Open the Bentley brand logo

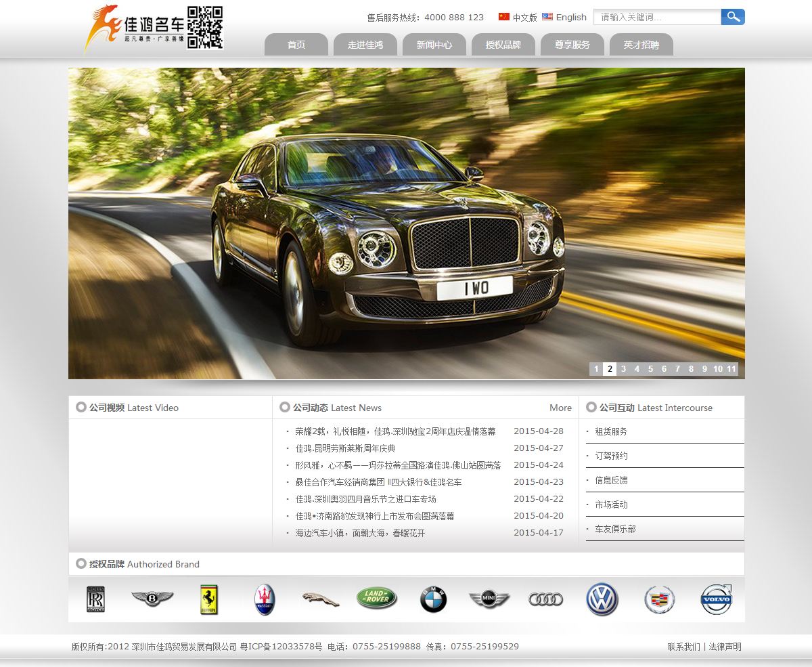click(x=152, y=599)
